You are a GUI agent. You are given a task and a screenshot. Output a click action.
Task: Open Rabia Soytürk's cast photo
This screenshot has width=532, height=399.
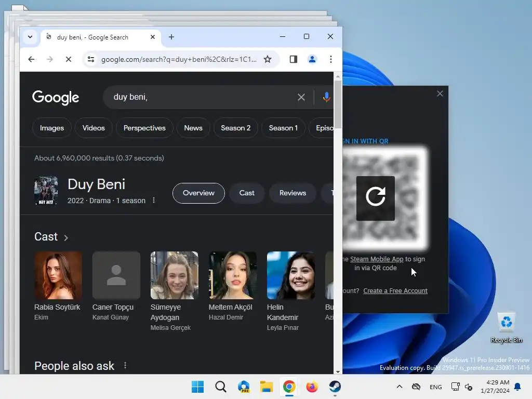(58, 275)
